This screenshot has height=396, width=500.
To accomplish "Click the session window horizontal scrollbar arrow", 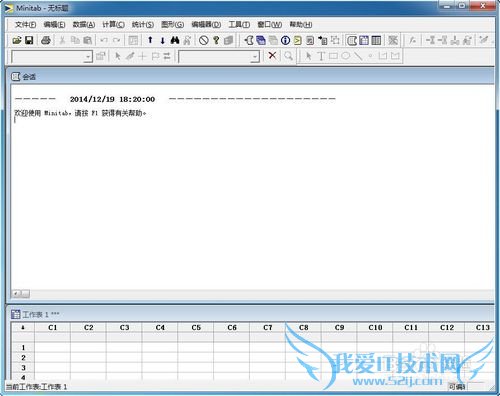I will 15,294.
